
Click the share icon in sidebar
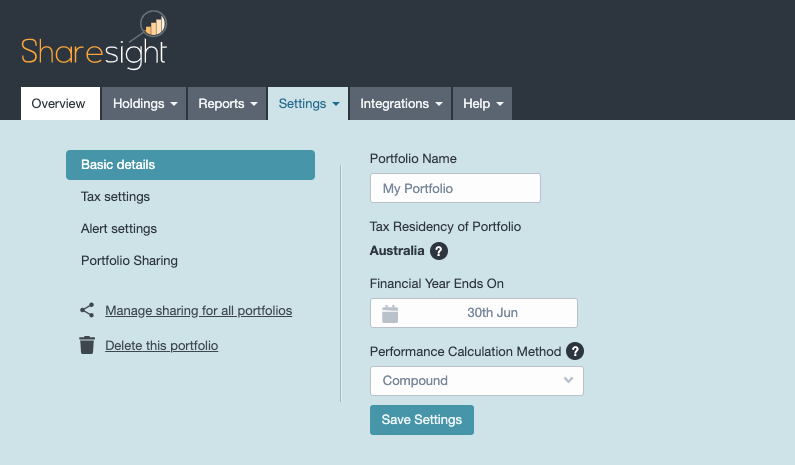point(87,311)
